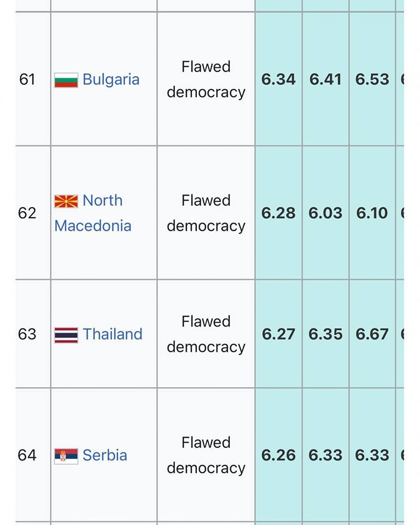Click Serbia's Flawed democracy text
420x525 pixels.
tap(206, 455)
